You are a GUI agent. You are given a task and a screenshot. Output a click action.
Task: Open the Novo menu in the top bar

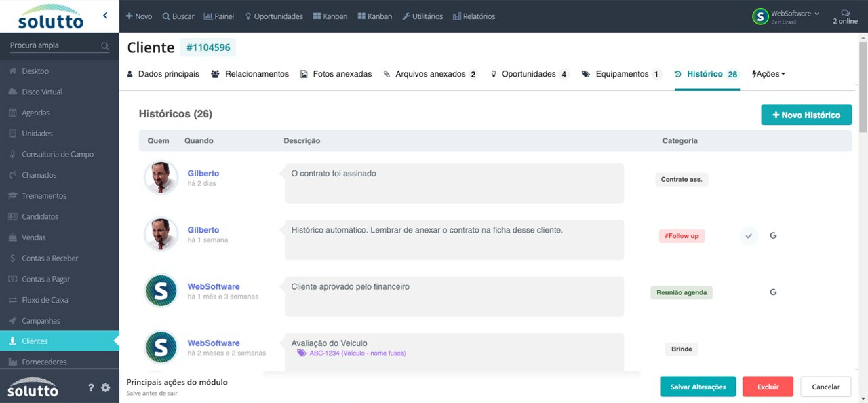pos(139,16)
